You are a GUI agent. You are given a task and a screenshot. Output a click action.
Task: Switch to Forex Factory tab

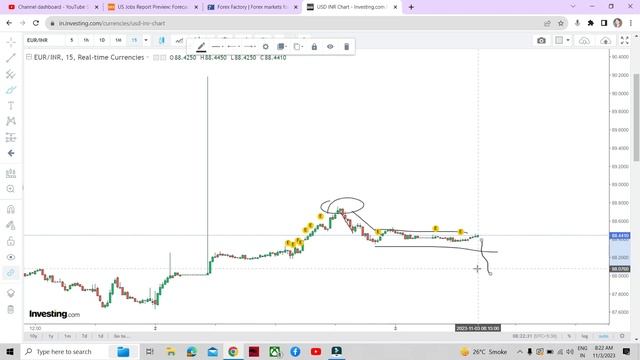point(252,7)
